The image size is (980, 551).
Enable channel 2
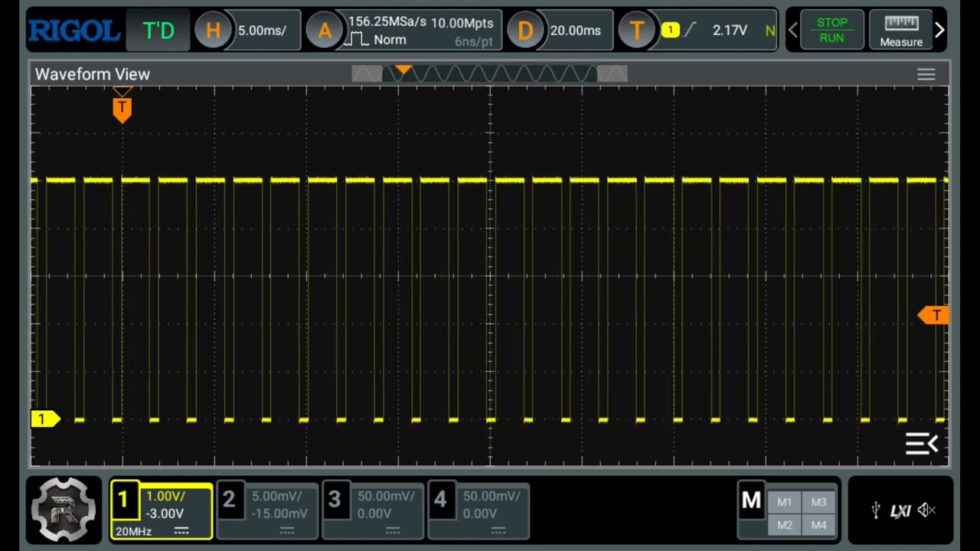(x=266, y=509)
